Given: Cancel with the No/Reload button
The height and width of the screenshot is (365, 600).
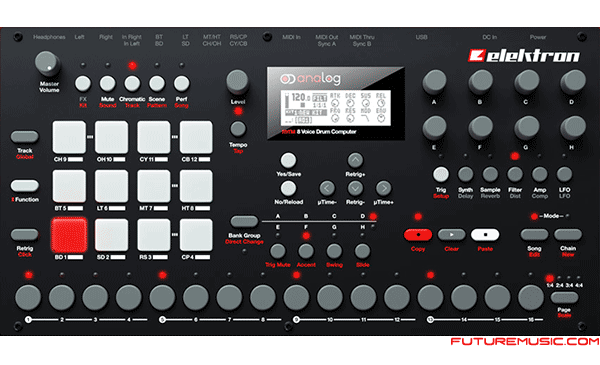Looking at the screenshot, I should click(x=288, y=188).
